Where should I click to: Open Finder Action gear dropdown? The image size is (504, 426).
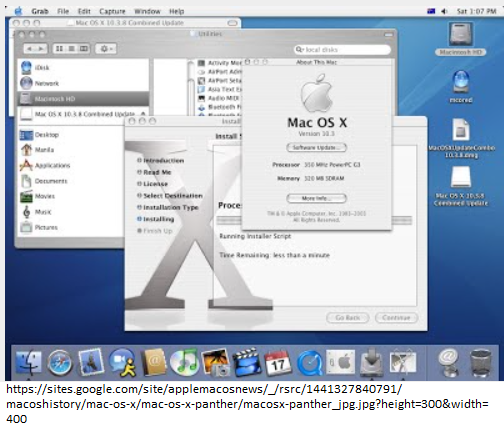coord(106,49)
